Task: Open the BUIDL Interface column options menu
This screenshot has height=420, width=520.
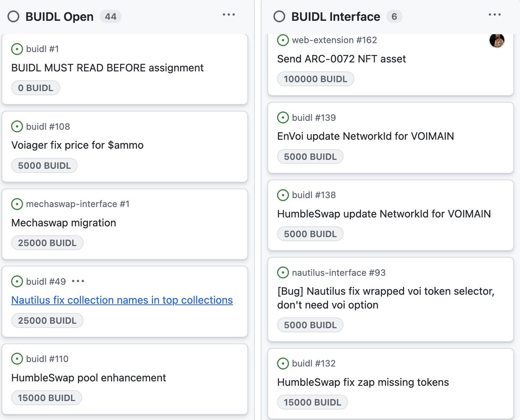Action: click(494, 15)
